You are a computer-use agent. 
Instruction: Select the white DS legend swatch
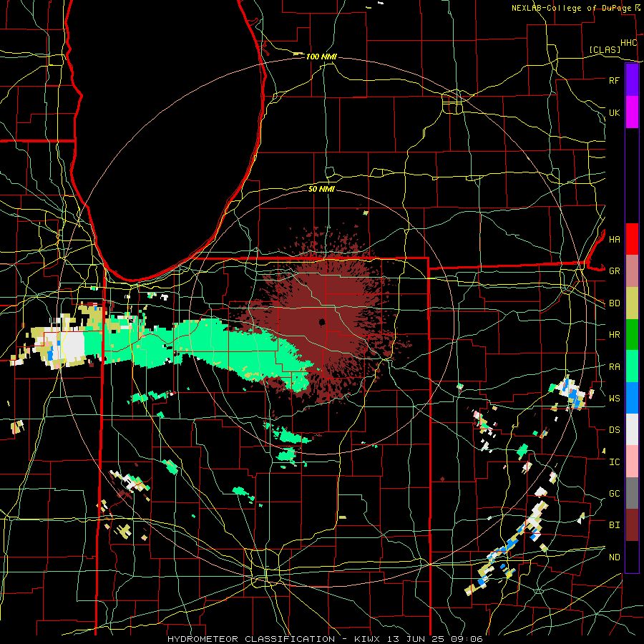click(632, 429)
